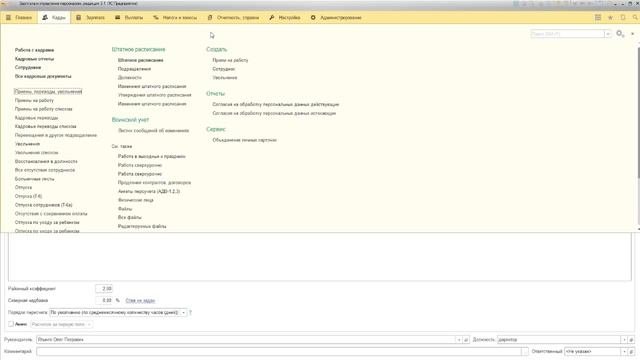Image resolution: width=640 pixels, height=360 pixels.
Task: Click the Районный коэффициент value field
Action: coord(104,289)
